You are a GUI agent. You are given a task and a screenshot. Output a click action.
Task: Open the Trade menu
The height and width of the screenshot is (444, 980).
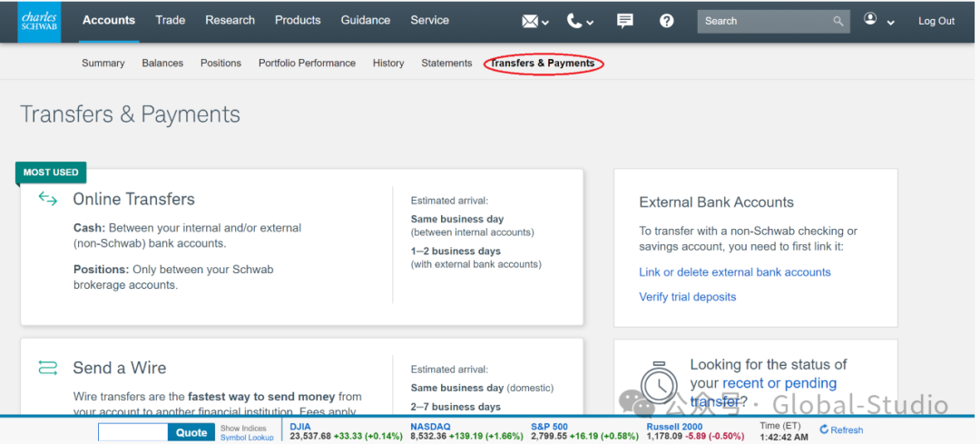tap(170, 20)
